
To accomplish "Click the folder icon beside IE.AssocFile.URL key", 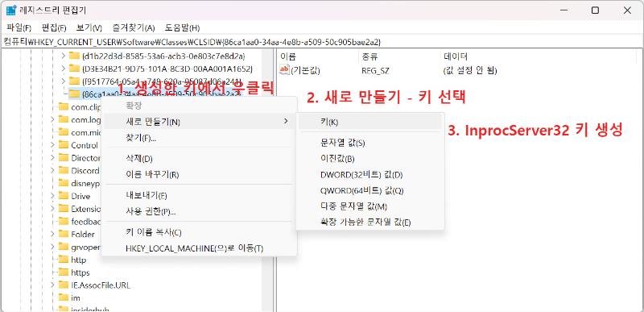I will click(64, 285).
